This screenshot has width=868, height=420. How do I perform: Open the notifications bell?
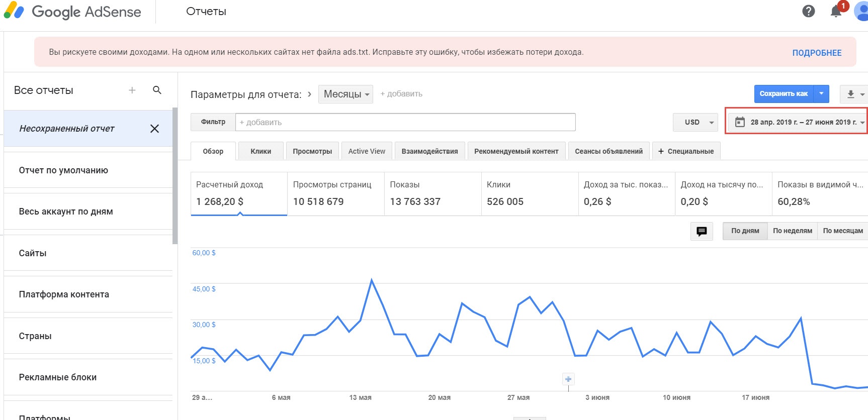pyautogui.click(x=836, y=12)
